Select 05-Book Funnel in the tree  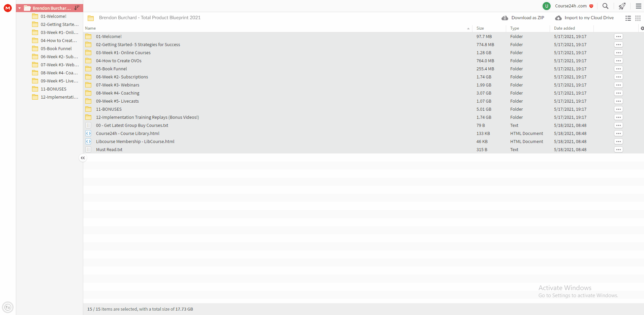[x=56, y=48]
